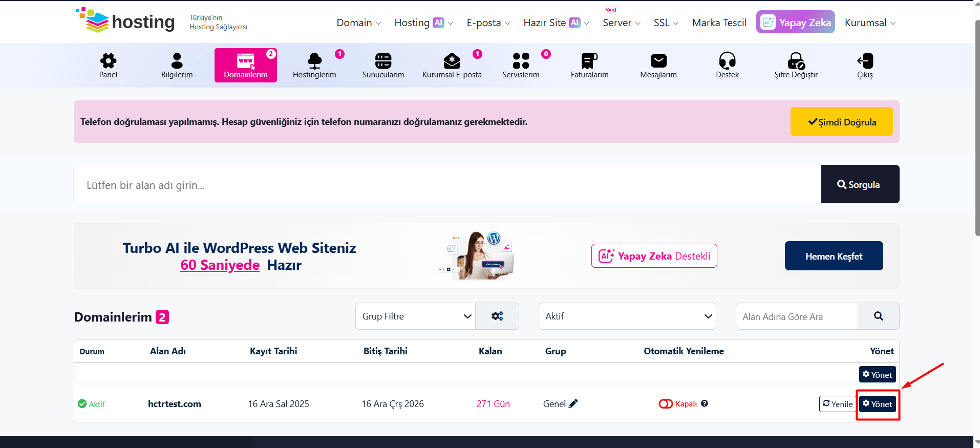Click the Şimdi Doğrula button

[842, 121]
